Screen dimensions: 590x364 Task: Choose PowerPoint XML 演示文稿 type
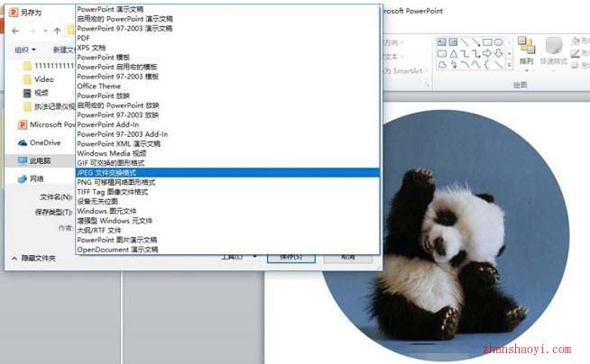click(227, 144)
